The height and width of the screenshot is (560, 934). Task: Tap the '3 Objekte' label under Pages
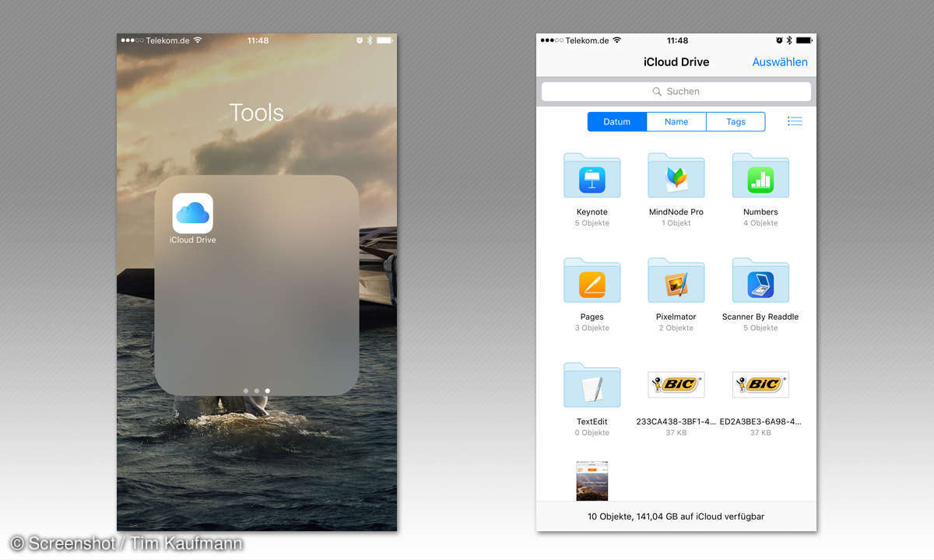pos(592,328)
